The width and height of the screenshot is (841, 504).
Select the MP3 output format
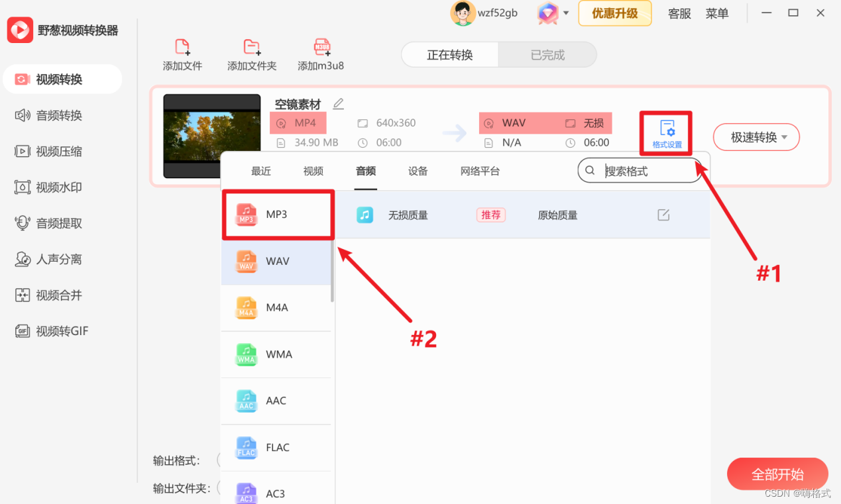[278, 214]
